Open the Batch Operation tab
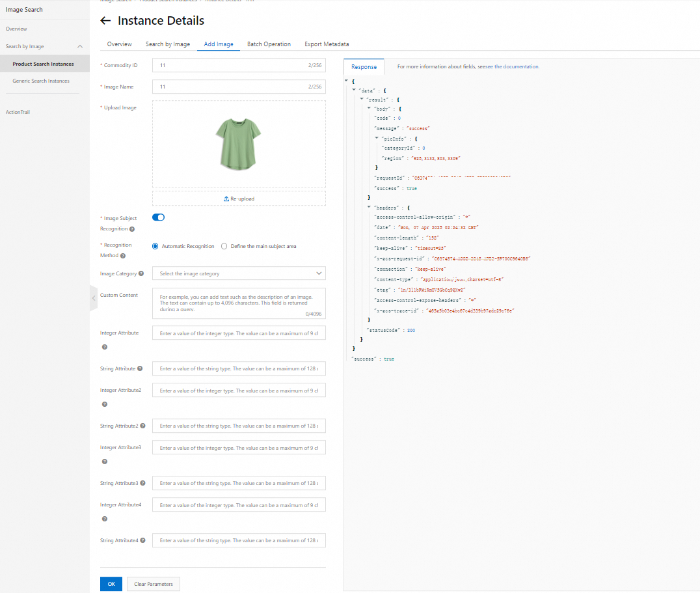Screen dimensions: 700x593 point(269,44)
